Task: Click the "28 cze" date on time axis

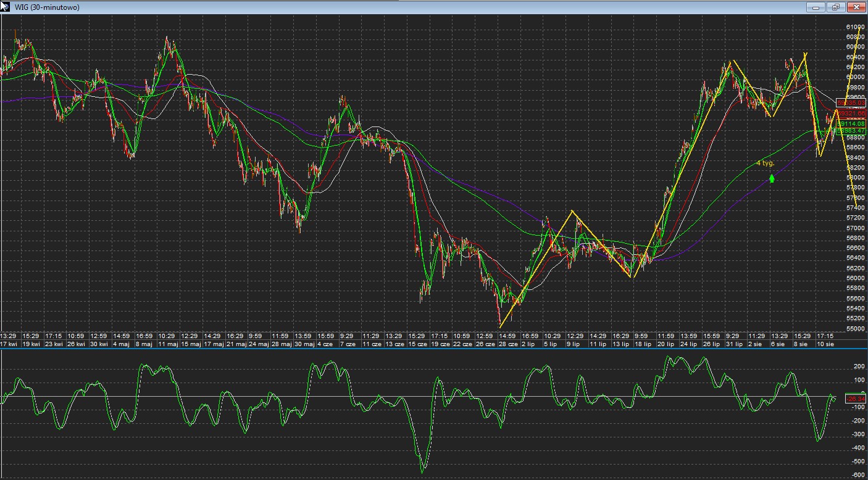Action: [x=508, y=344]
